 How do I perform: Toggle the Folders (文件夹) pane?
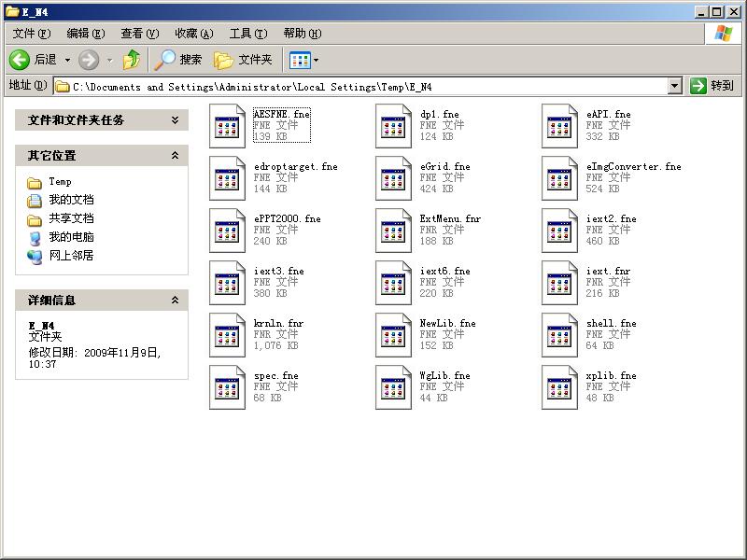[243, 60]
